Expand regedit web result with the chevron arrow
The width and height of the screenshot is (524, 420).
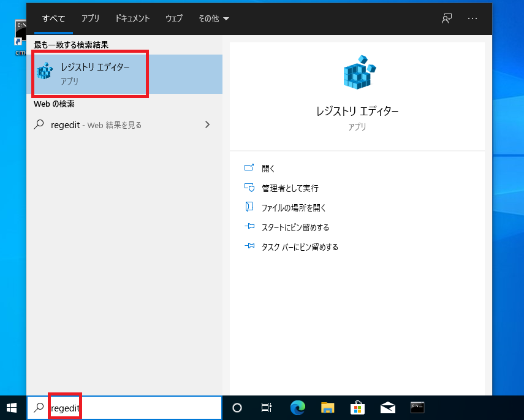click(x=208, y=124)
